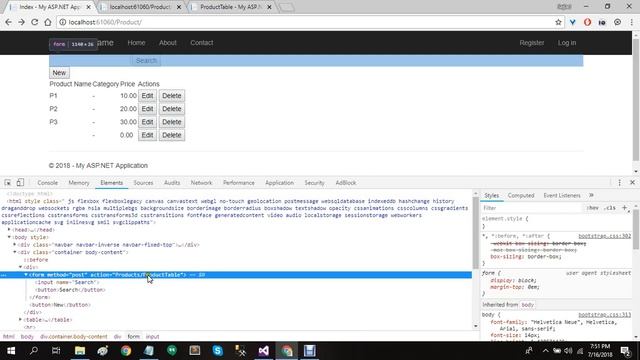Click the Register link

[532, 42]
